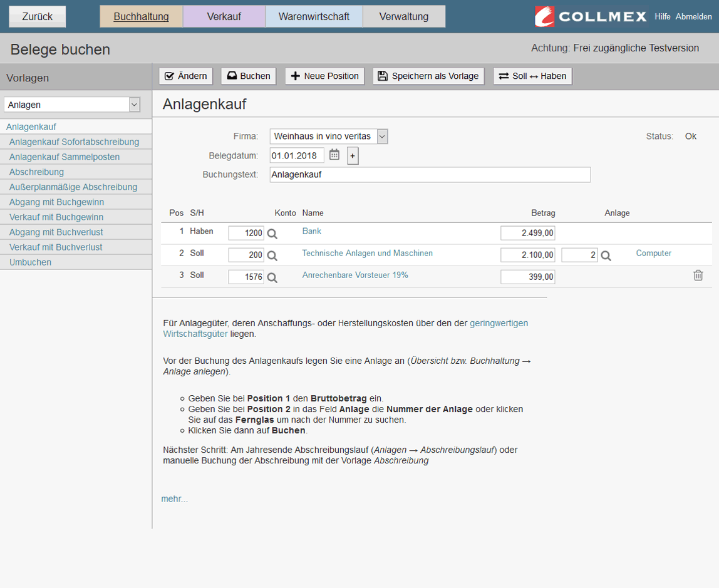The height and width of the screenshot is (588, 719).
Task: Increment the Belegdatum with plus button
Action: [353, 156]
